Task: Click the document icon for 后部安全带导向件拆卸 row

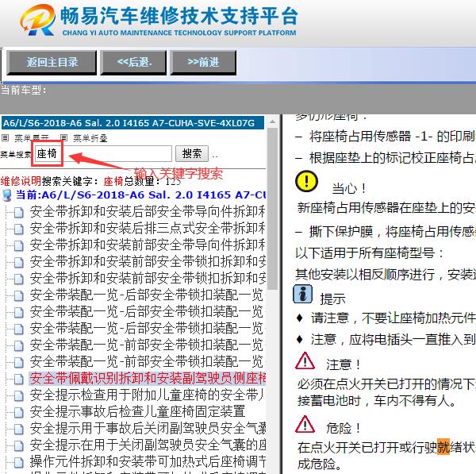Action: (19, 212)
